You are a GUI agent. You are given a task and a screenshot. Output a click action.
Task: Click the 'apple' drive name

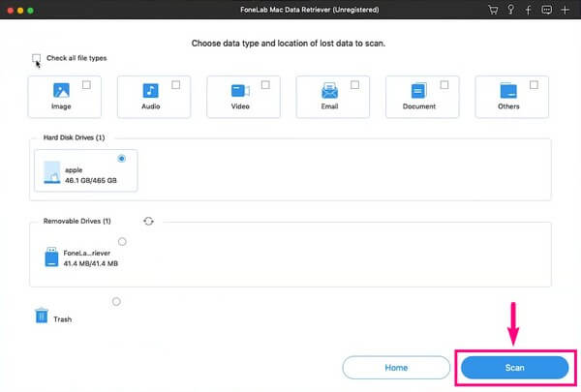[74, 170]
